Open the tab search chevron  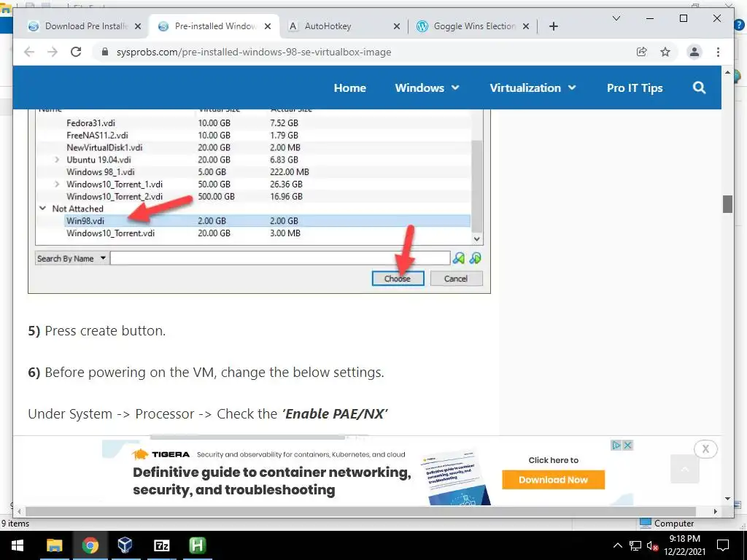coord(616,18)
